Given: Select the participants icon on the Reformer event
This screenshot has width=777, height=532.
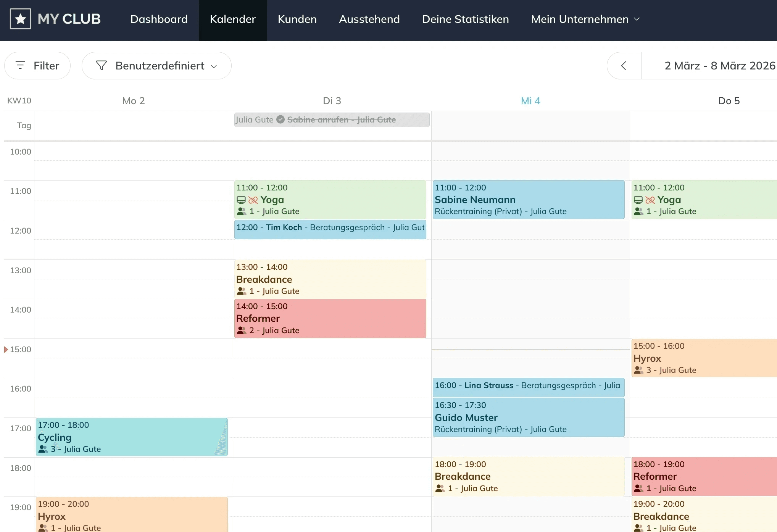Looking at the screenshot, I should point(241,330).
